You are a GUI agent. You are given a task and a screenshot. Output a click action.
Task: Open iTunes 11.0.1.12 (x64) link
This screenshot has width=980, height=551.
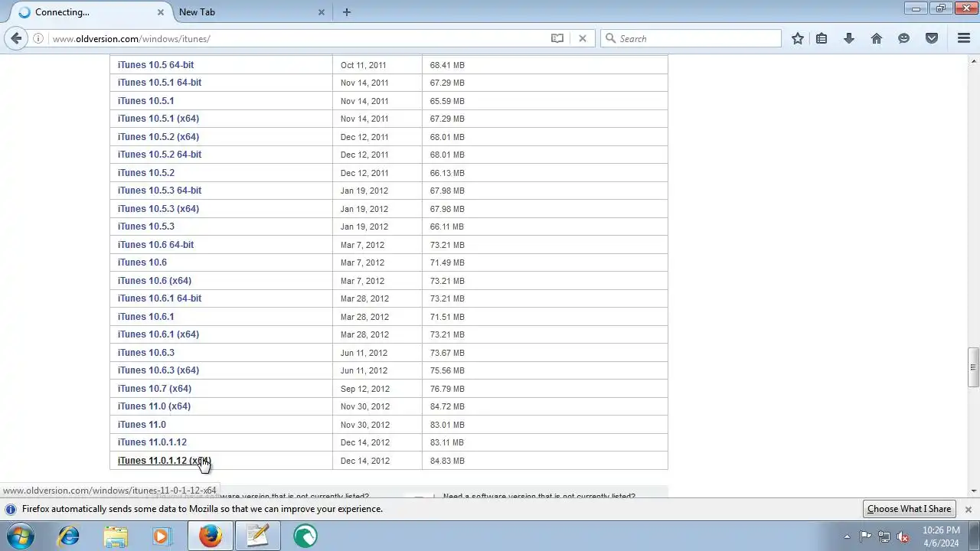tap(164, 461)
